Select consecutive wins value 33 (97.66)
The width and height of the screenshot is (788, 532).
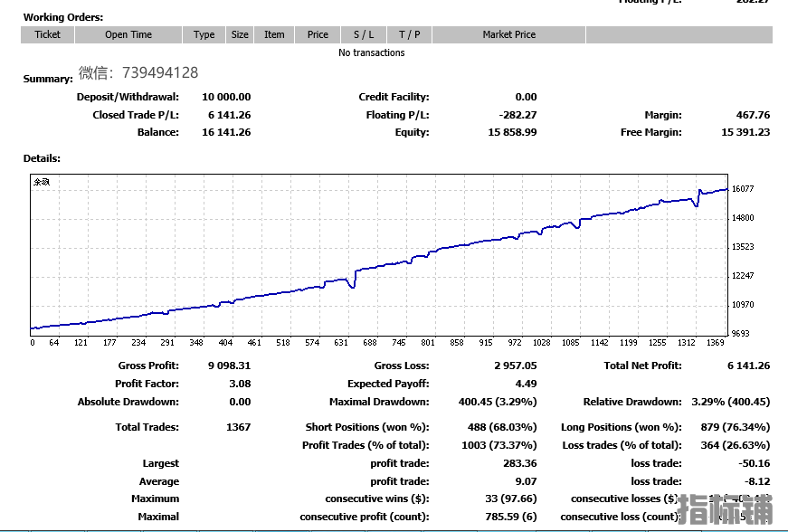[510, 499]
